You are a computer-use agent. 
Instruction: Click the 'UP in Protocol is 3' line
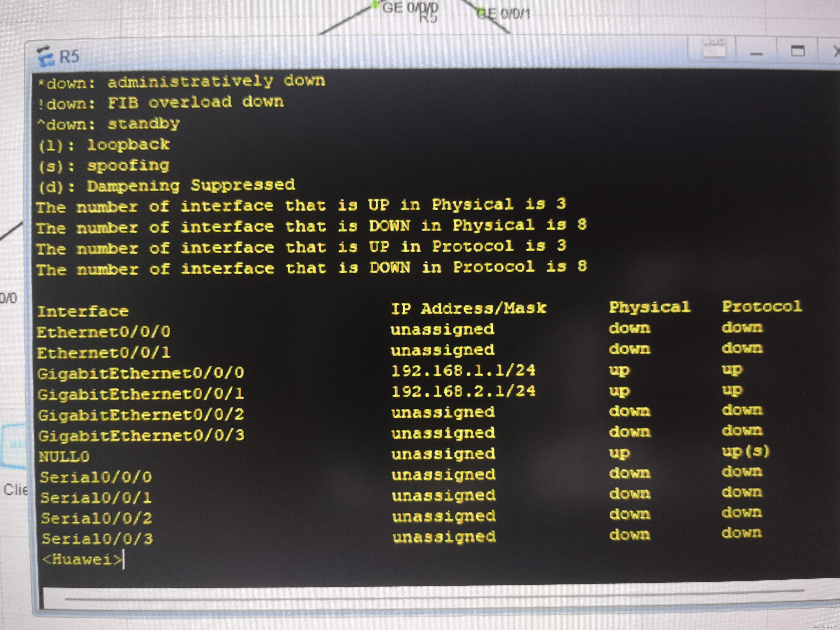click(x=301, y=248)
